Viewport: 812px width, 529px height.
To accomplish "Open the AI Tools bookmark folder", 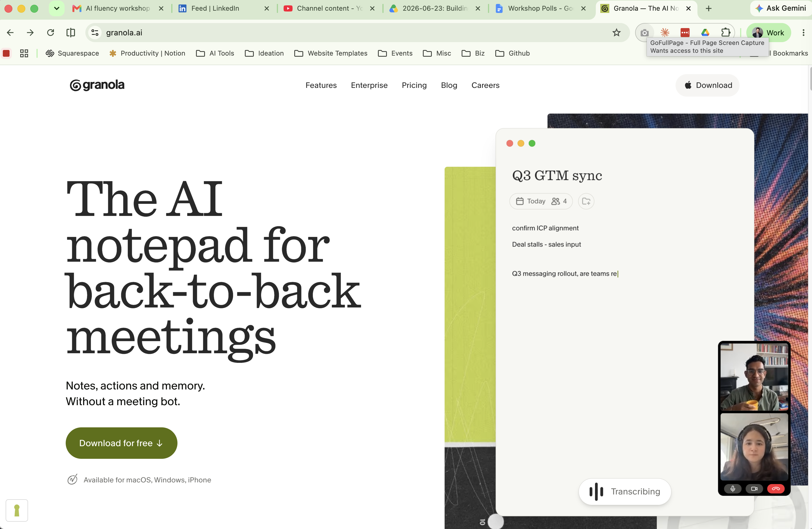I will [215, 53].
